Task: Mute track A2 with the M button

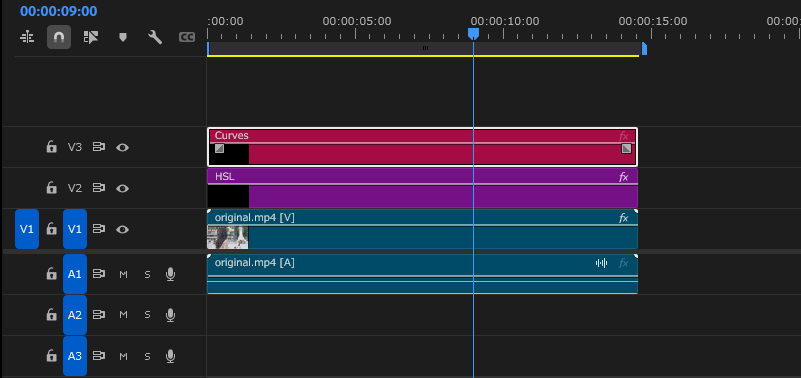Action: pyautogui.click(x=123, y=315)
